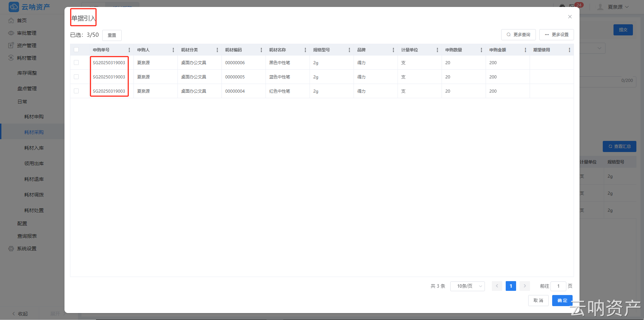
Task: Check the row for 黑色中性笔
Action: tap(76, 62)
